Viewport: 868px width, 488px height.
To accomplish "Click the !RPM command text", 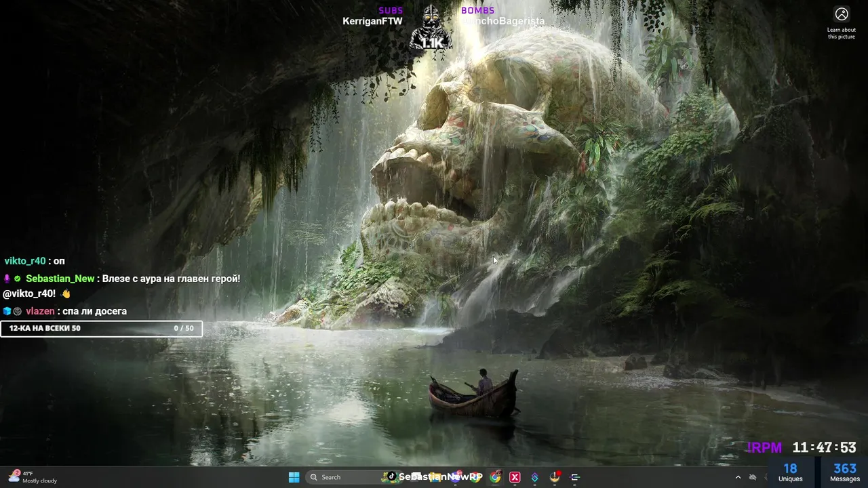I will (x=764, y=447).
